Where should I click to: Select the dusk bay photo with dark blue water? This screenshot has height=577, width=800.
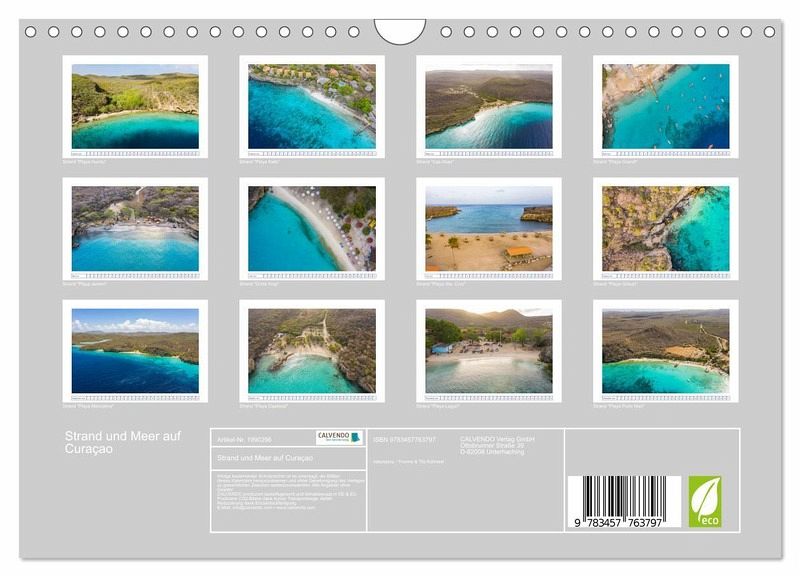coord(488,106)
